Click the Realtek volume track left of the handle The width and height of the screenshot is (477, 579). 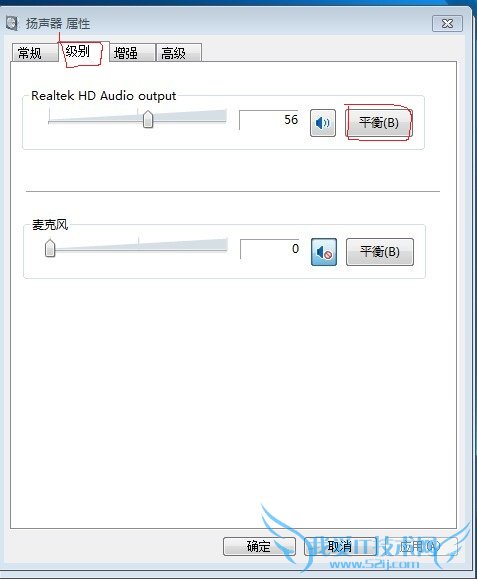(95, 120)
